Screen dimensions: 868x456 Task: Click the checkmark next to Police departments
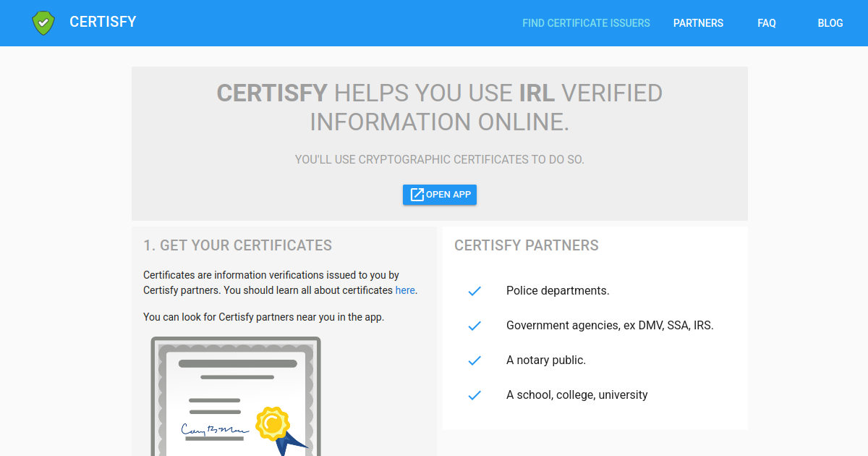(x=475, y=291)
